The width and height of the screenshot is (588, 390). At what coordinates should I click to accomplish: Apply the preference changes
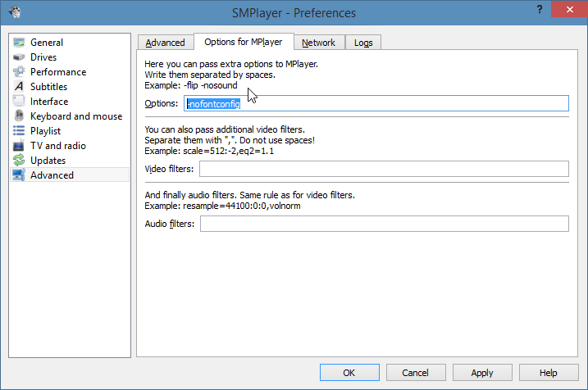point(482,373)
